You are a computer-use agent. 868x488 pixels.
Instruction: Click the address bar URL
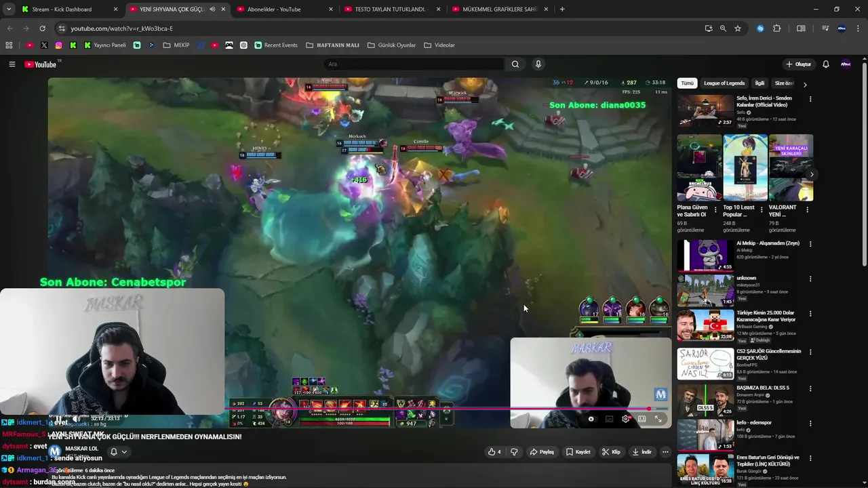pos(122,28)
